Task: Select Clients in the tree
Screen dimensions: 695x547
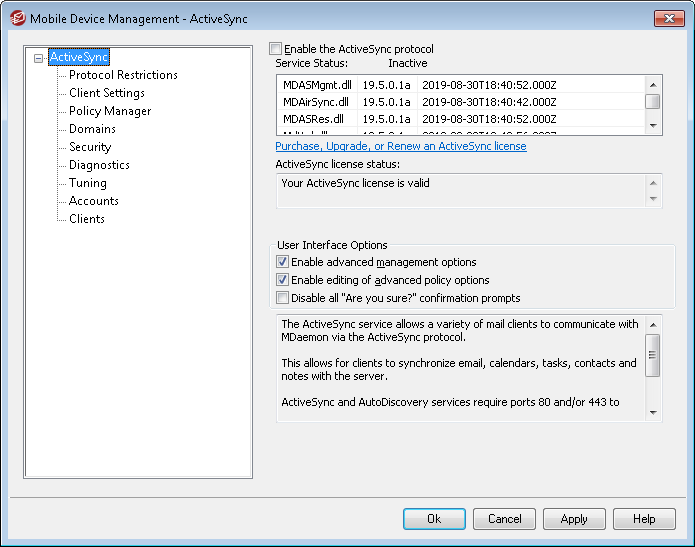Action: coord(87,219)
